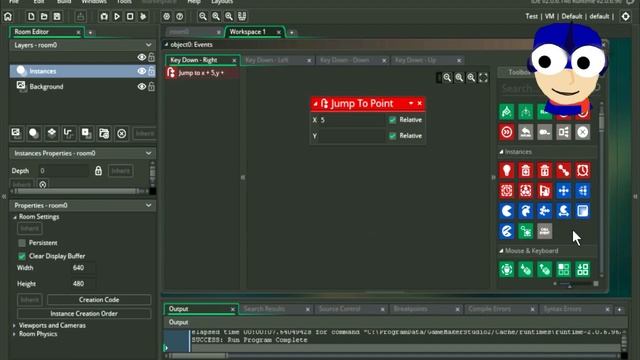Collapse the Properties - room0 panel

tap(149, 205)
